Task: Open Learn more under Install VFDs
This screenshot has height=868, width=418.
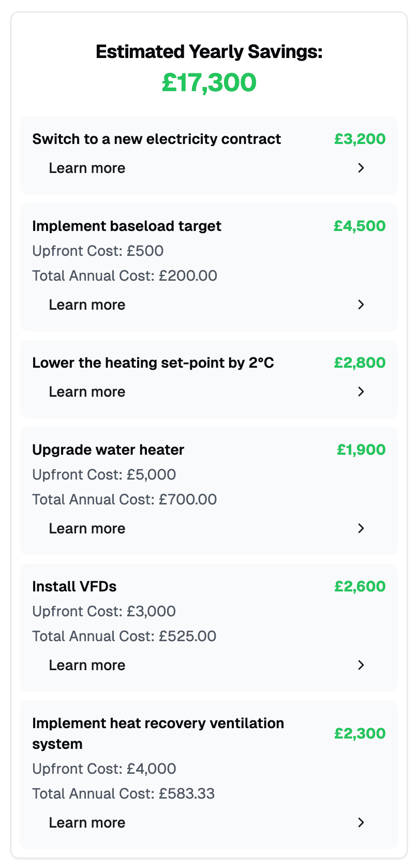Action: 87,665
